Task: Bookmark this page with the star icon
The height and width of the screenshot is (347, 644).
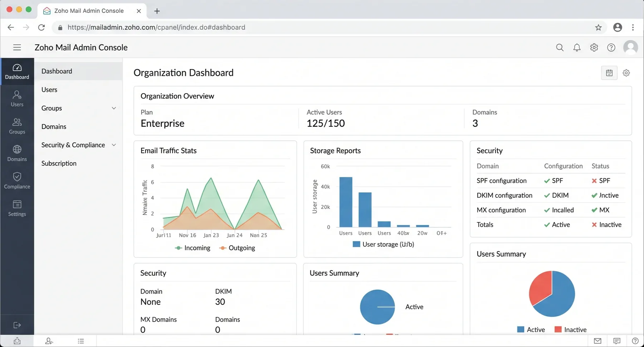Action: tap(598, 27)
